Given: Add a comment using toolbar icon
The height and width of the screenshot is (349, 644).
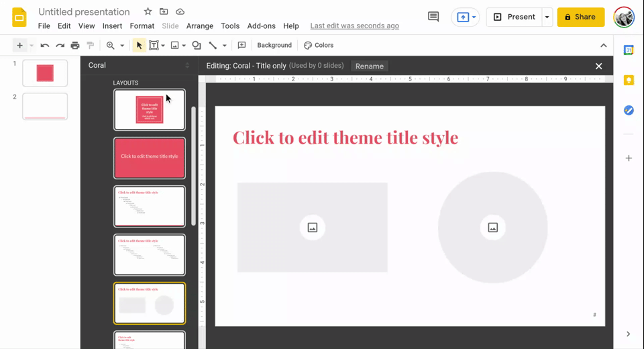Looking at the screenshot, I should tap(241, 45).
